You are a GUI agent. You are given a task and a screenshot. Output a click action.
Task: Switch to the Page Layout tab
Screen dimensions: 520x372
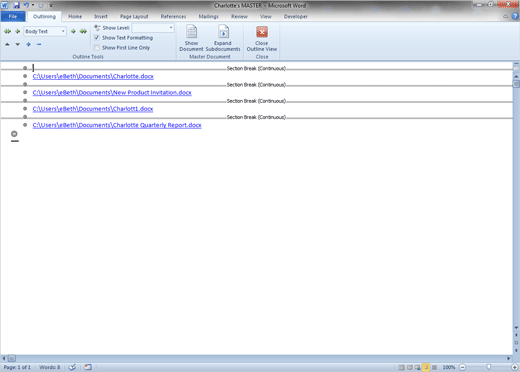pos(134,16)
